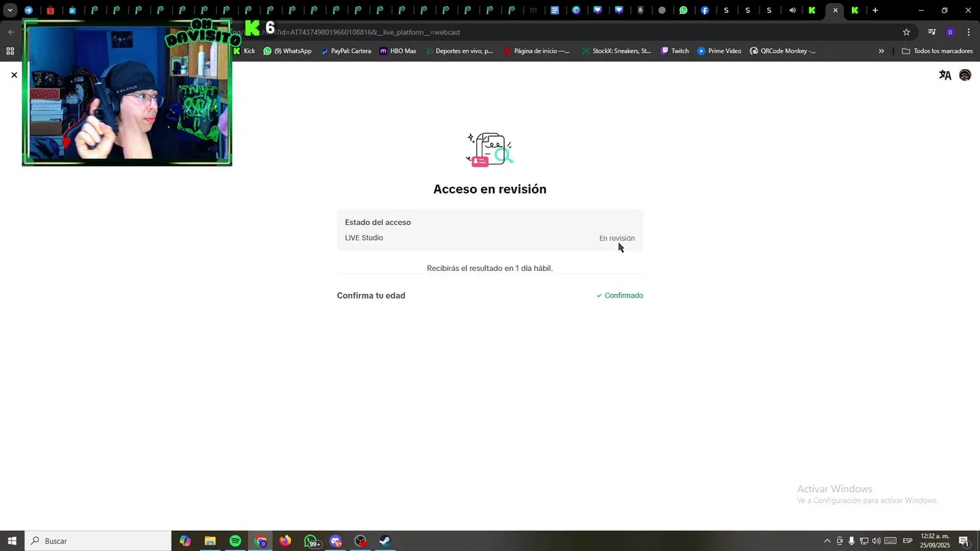Switch to the WhatsApp browser tab
This screenshot has height=551, width=980.
[684, 11]
